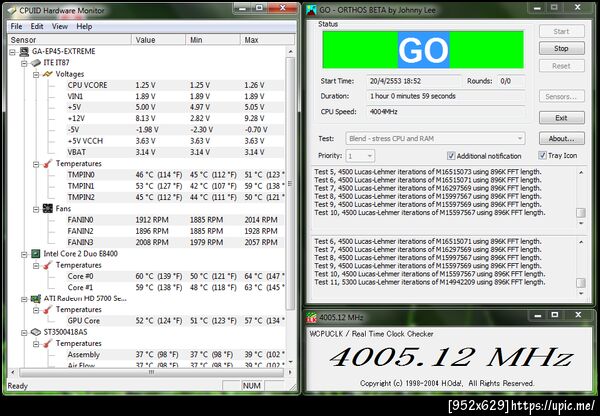Open the File menu
Viewport: 600px width, 416px height.
coord(16,26)
